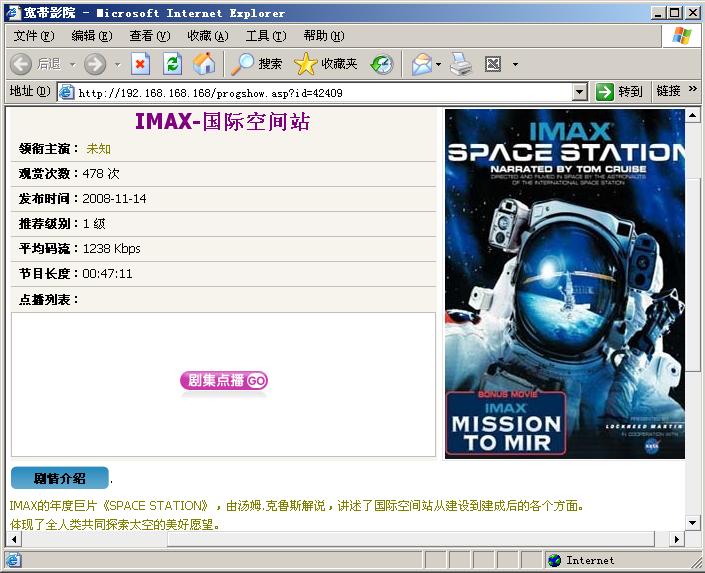Close the Internet Explorer window
The width and height of the screenshot is (705, 573).
693,13
